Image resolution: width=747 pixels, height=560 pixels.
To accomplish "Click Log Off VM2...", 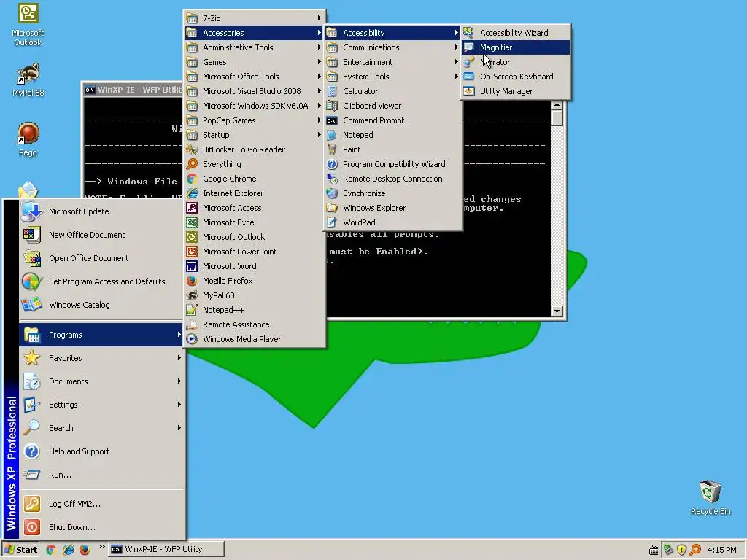I will click(x=101, y=504).
